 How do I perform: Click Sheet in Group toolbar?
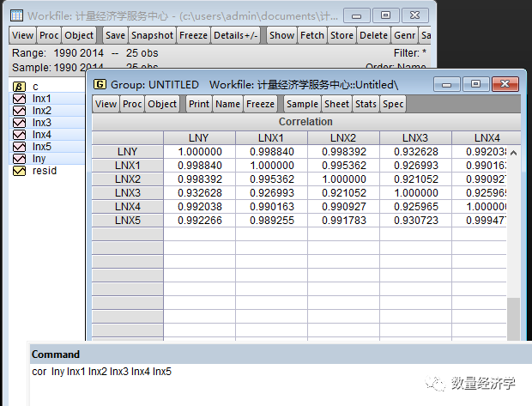[x=336, y=104]
